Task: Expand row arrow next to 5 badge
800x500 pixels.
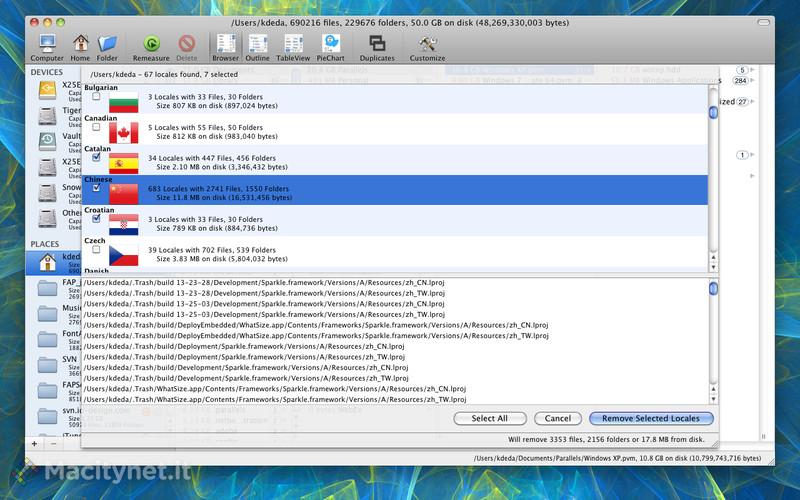Action: [x=752, y=70]
